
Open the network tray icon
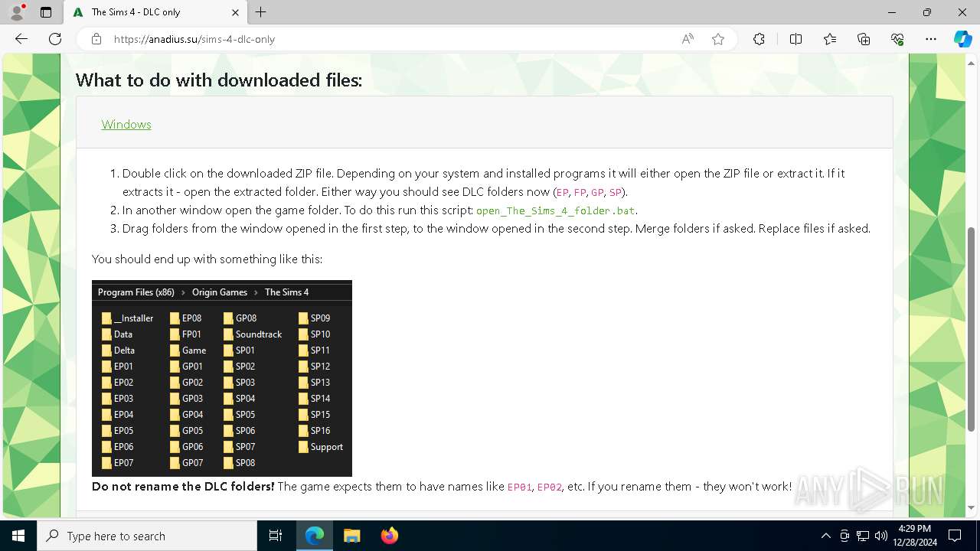point(863,536)
